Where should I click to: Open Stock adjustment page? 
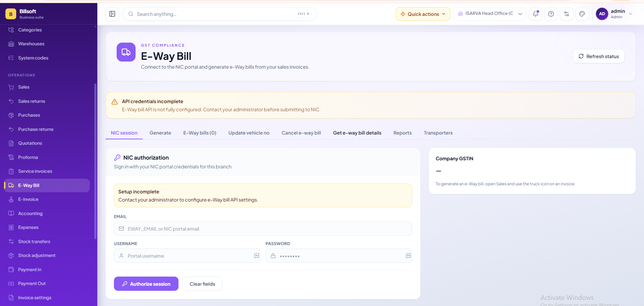click(47, 255)
